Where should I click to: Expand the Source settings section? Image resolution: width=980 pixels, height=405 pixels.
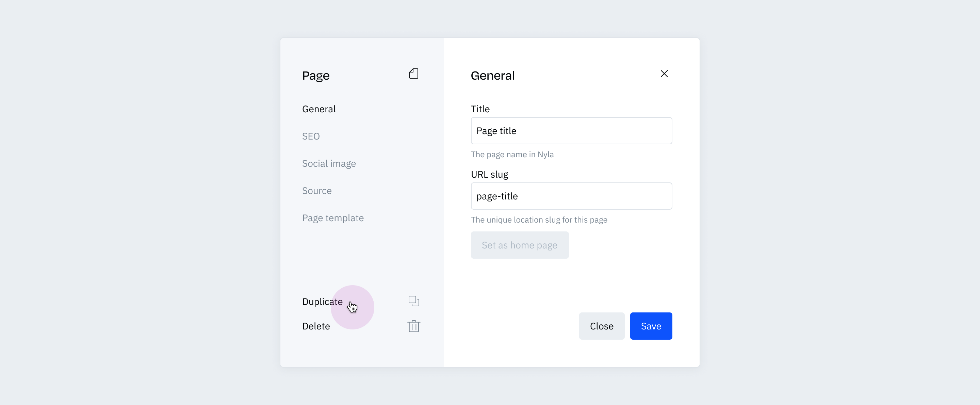click(x=316, y=190)
